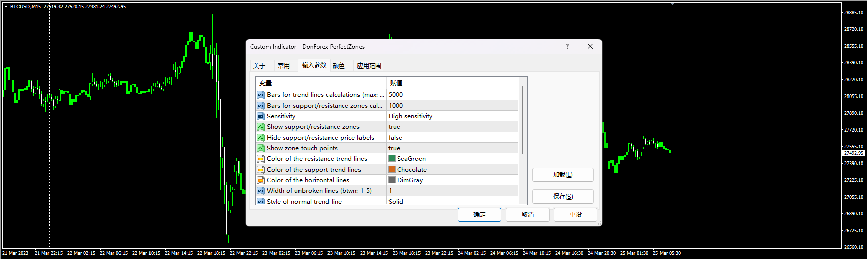The height and width of the screenshot is (260, 868).
Task: Toggle Show support/resistance zones true value
Action: click(452, 127)
